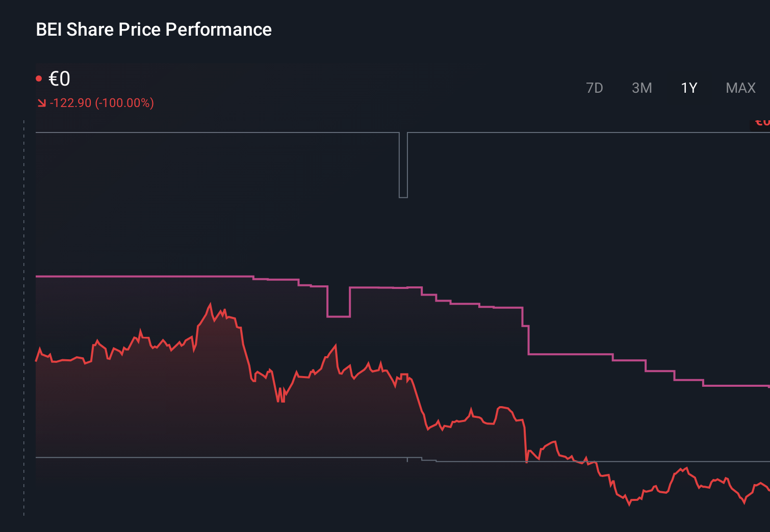Toggle the 1Y range selection off
Image resolution: width=770 pixels, height=532 pixels.
[x=688, y=88]
